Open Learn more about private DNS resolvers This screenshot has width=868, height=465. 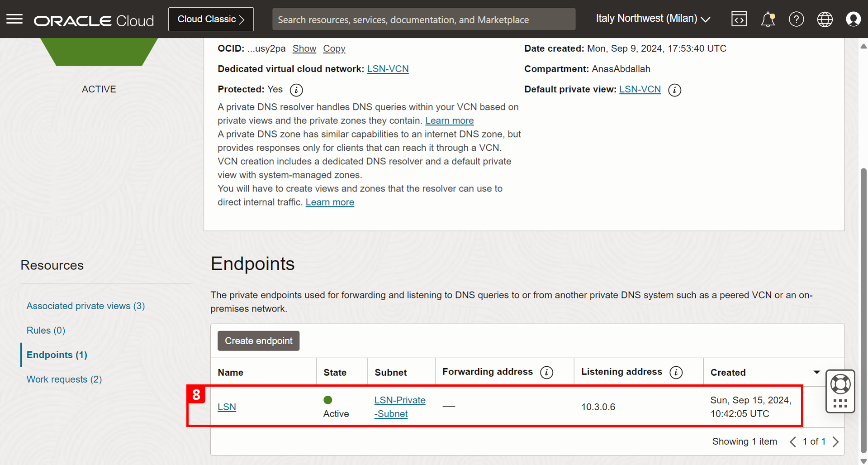point(449,120)
